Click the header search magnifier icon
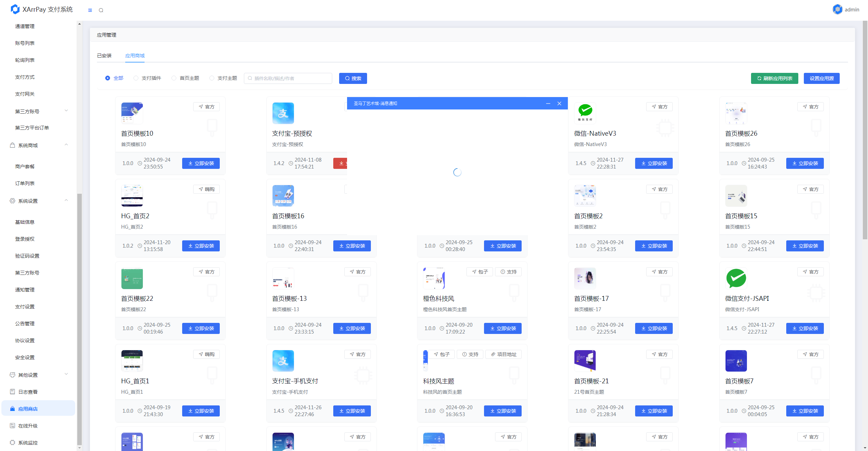 pos(101,10)
